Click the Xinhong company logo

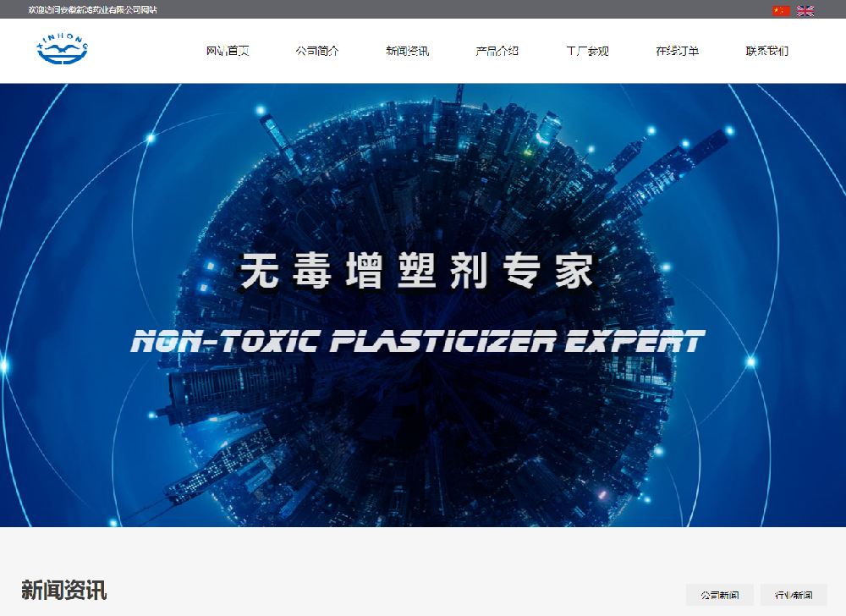(x=63, y=50)
